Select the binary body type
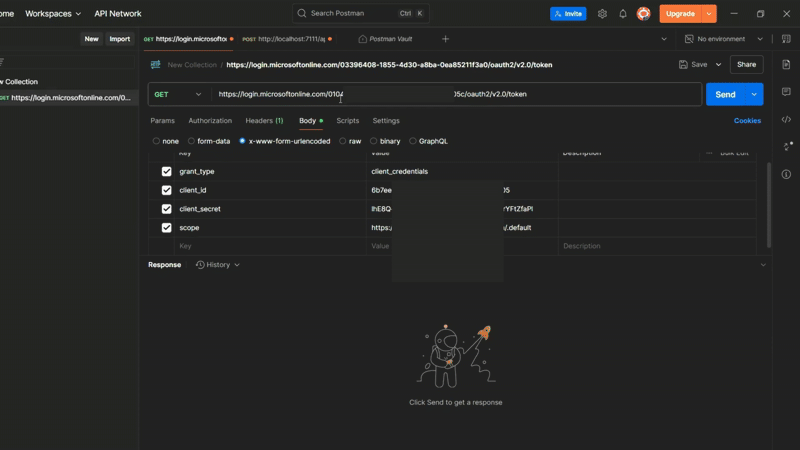Screen dimensions: 800x450 373,141
